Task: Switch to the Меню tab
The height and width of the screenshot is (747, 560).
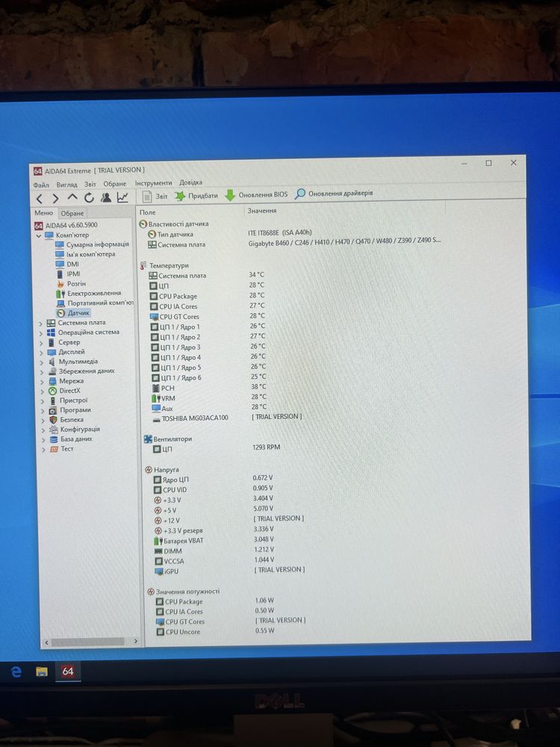Action: 44,213
